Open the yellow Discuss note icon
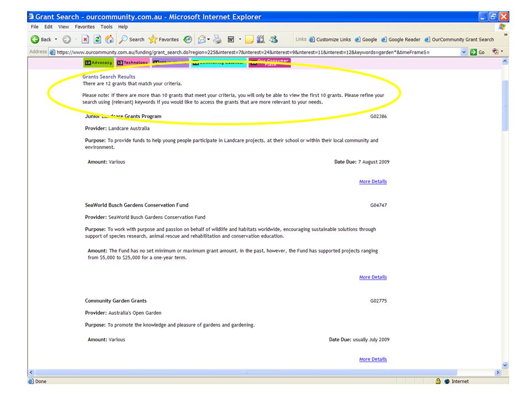This screenshot has height=399, width=532. coord(249,39)
